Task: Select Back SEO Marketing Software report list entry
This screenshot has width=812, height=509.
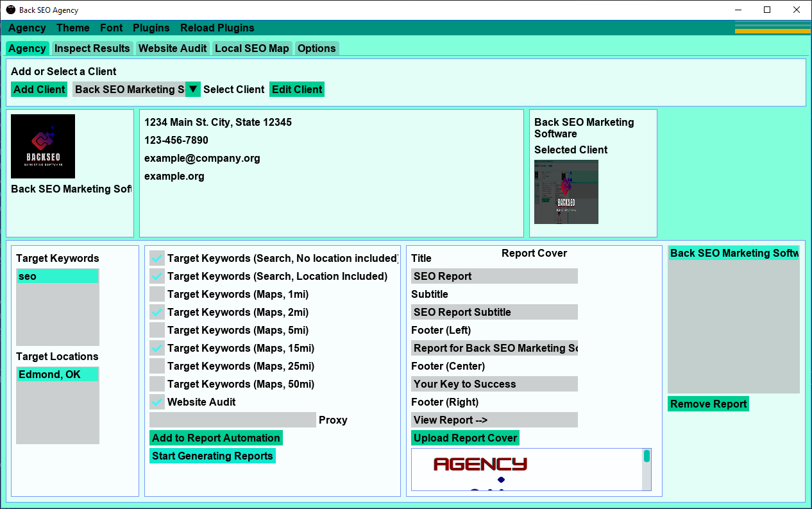Action: (x=734, y=253)
